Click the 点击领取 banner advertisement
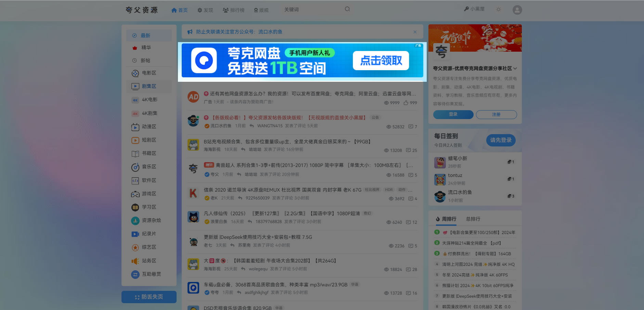Image resolution: width=644 pixels, height=310 pixels. coord(381,61)
